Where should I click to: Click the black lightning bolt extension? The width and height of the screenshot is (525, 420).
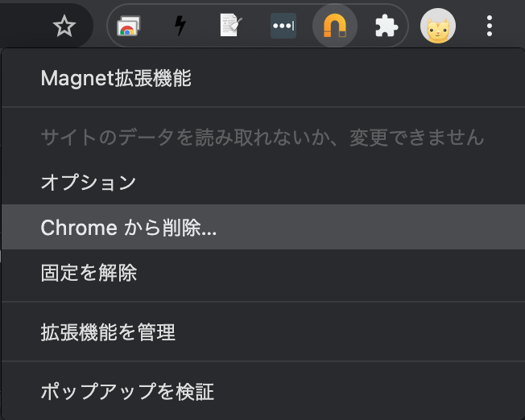(180, 26)
